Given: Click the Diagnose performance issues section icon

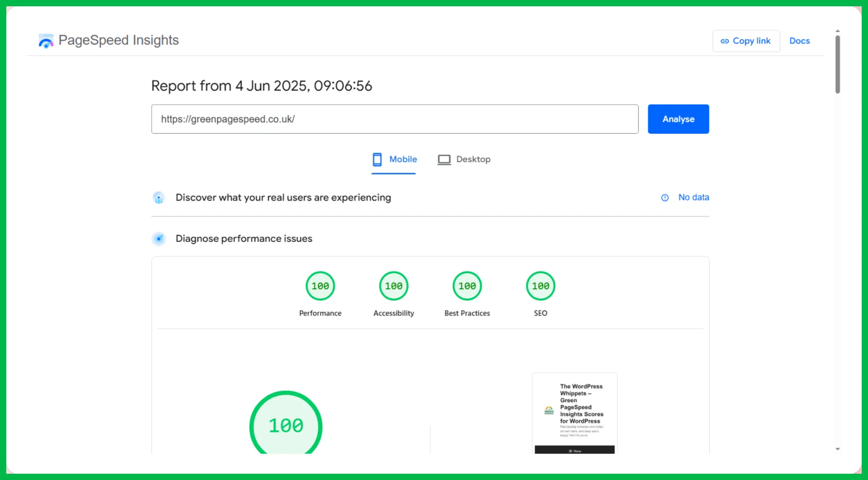Looking at the screenshot, I should tap(159, 239).
